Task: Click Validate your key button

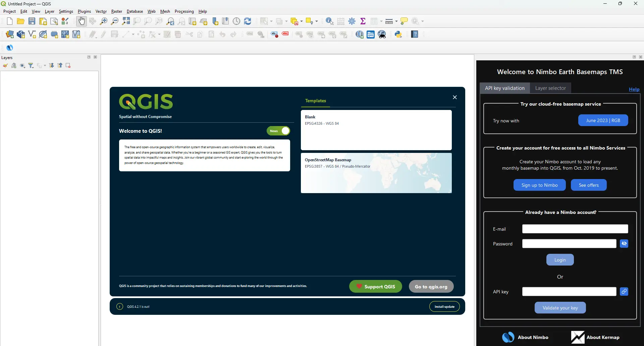Action: click(560, 308)
